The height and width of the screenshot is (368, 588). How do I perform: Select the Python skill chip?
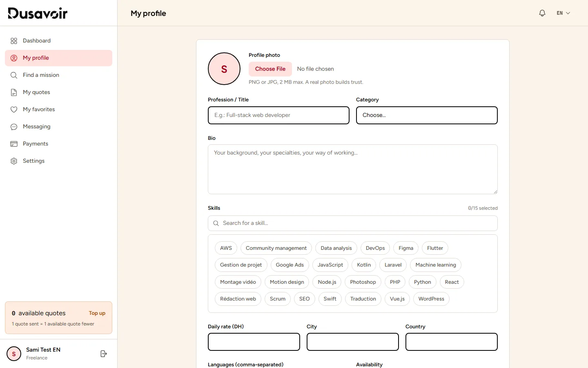pos(423,282)
